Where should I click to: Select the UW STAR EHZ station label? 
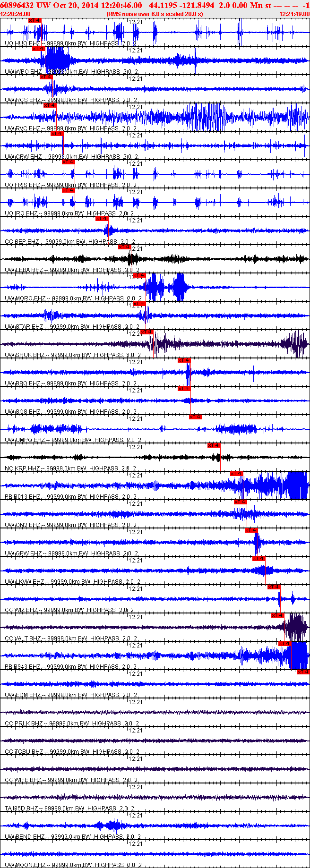click(24, 327)
